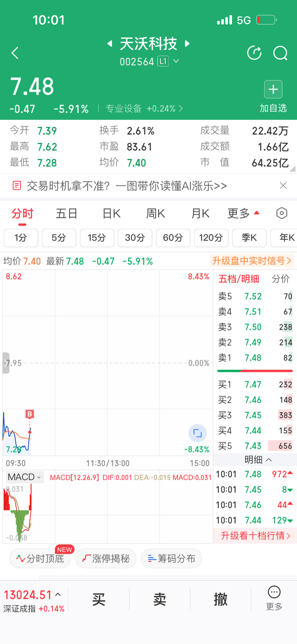The image size is (297, 644).
Task: Open the MACD indicator dropdown
Action: click(x=24, y=477)
